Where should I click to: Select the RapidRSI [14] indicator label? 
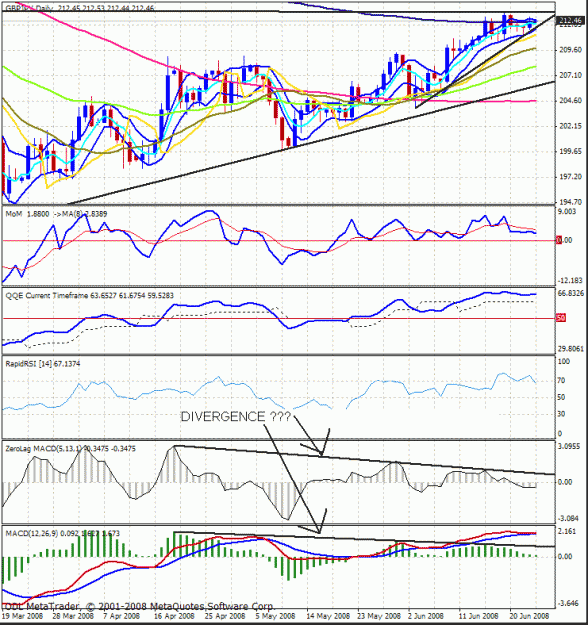coord(43,364)
